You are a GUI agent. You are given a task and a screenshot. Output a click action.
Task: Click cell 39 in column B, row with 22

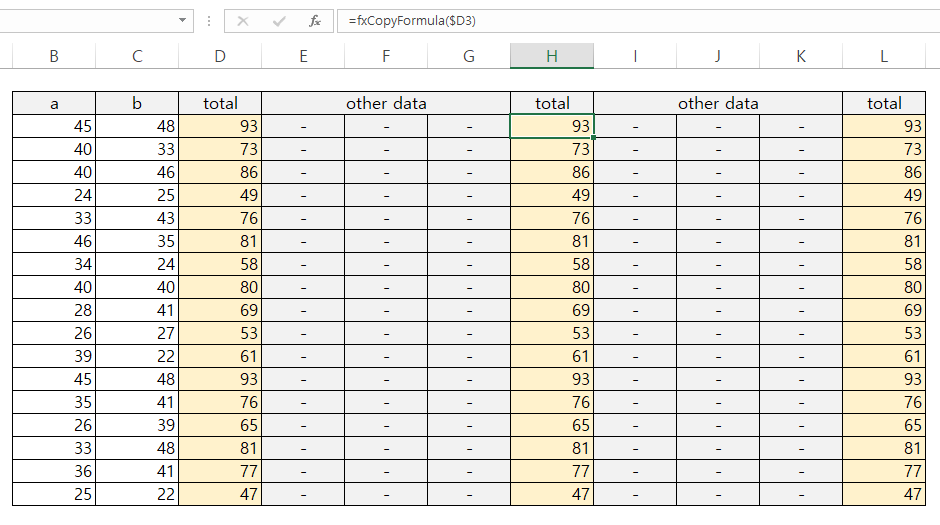click(54, 357)
